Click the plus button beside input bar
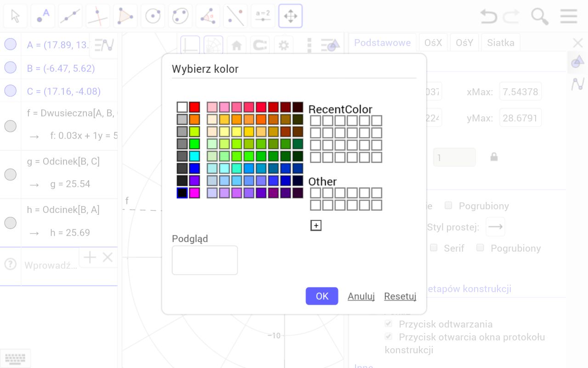The width and height of the screenshot is (588, 368). pyautogui.click(x=90, y=258)
